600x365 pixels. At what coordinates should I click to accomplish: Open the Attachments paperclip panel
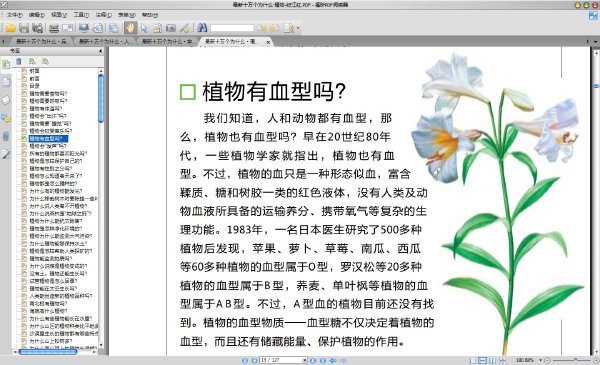6,136
